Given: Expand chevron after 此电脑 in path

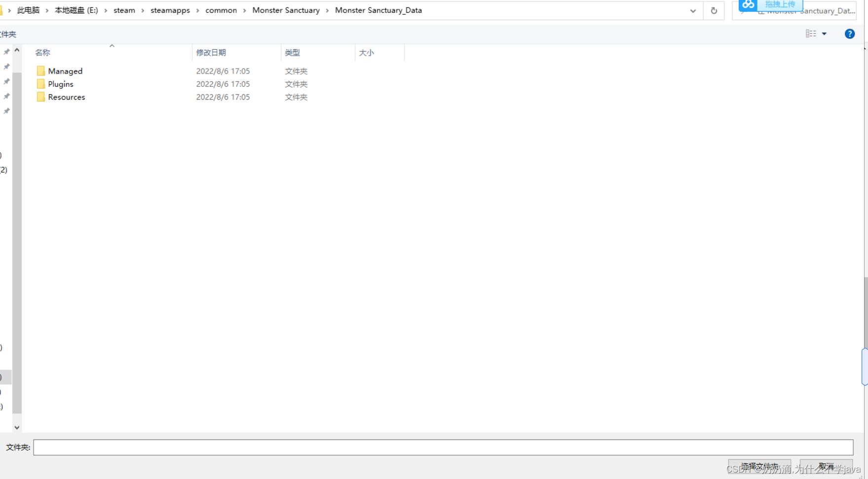Looking at the screenshot, I should click(x=47, y=10).
